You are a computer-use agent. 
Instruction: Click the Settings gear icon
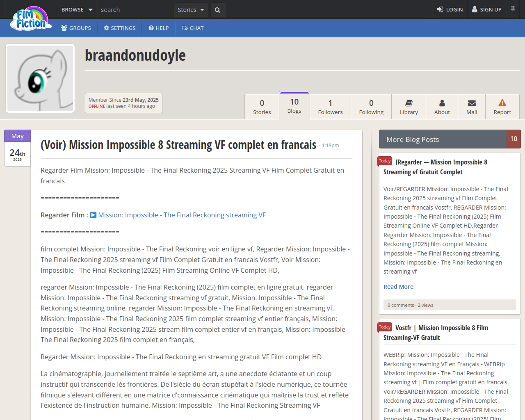click(106, 28)
